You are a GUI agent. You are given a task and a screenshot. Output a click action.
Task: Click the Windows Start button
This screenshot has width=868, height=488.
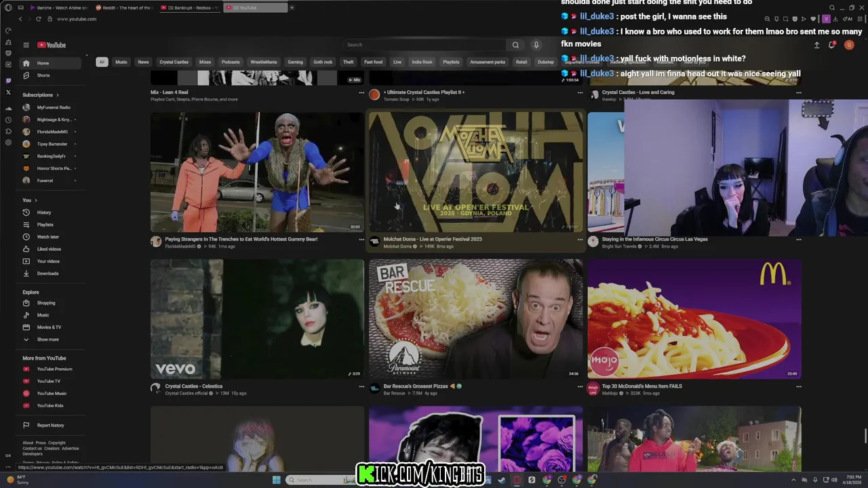pos(276,480)
